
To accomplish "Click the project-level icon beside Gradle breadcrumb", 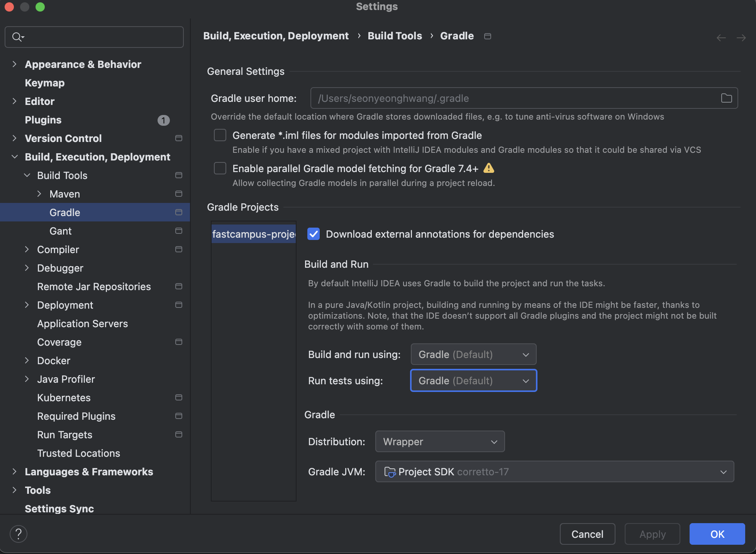I will 488,36.
